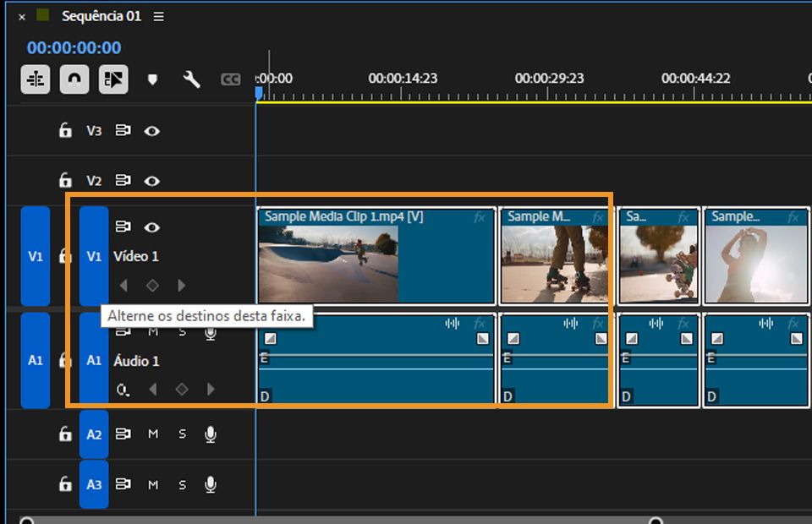Toggle Linked Selection button
This screenshot has height=524, width=812.
pos(113,79)
